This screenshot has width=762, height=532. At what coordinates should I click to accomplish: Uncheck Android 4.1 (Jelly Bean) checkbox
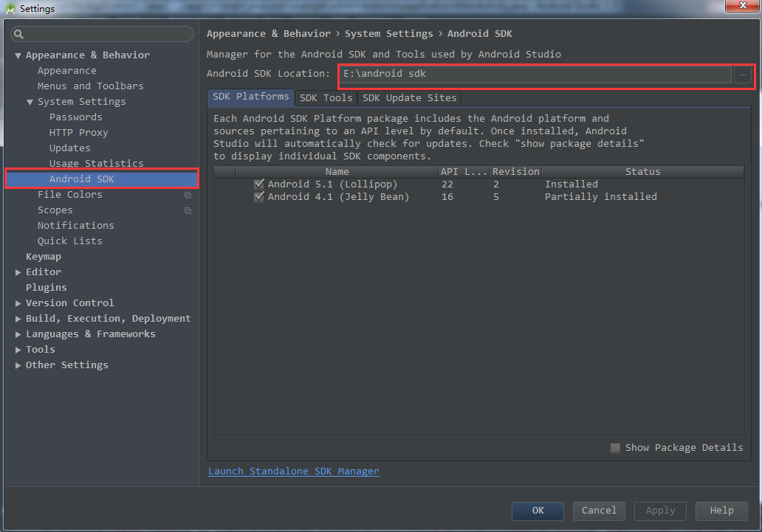259,197
